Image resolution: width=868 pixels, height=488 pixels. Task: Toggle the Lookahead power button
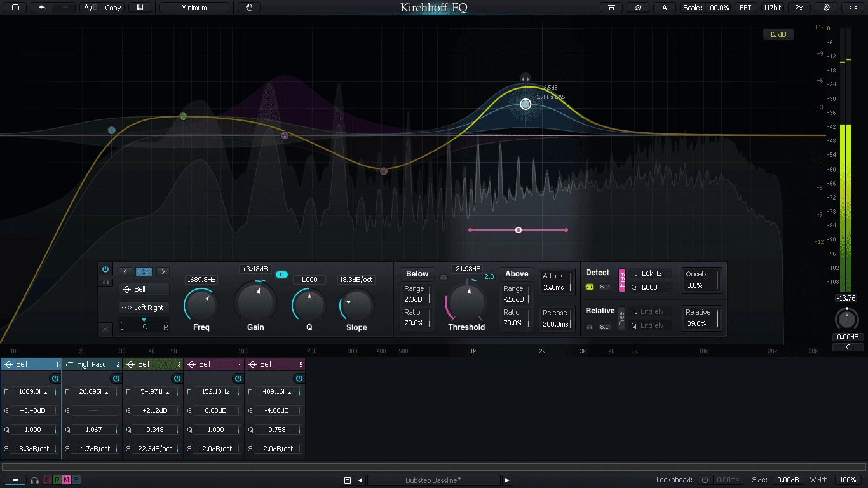(704, 480)
